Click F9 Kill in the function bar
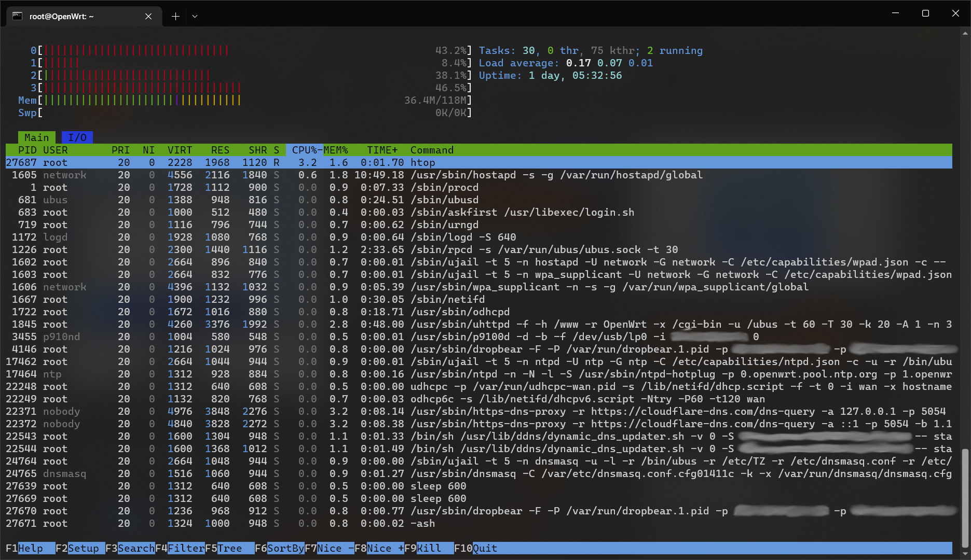Viewport: 971px width, 560px height. pyautogui.click(x=429, y=548)
